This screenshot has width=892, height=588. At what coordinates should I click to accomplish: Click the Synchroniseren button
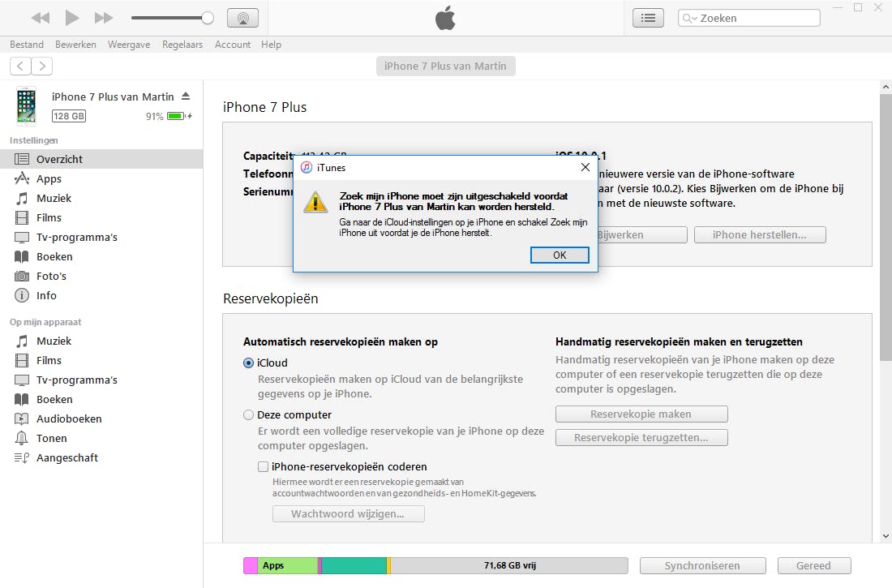702,566
